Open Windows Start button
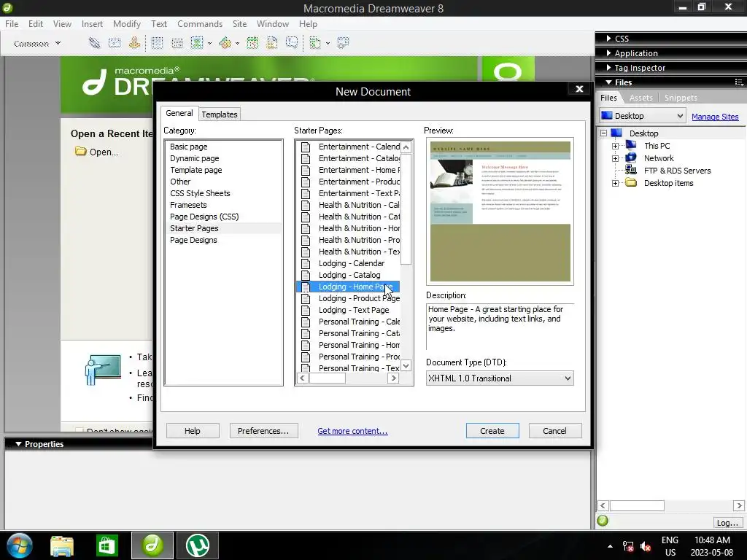Image resolution: width=747 pixels, height=560 pixels. [19, 545]
